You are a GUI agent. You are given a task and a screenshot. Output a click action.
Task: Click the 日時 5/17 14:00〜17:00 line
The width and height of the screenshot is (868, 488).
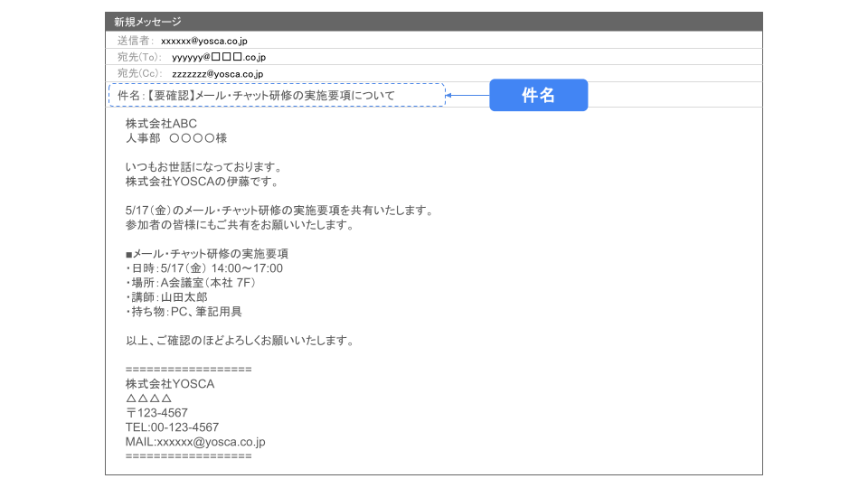click(x=204, y=268)
